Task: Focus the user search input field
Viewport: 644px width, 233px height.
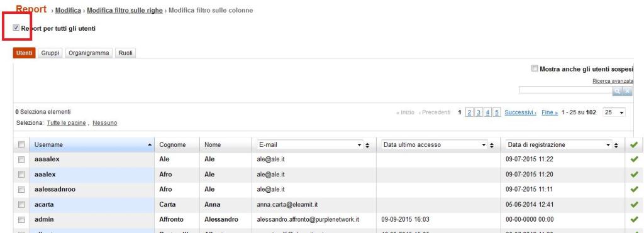Action: coord(565,90)
